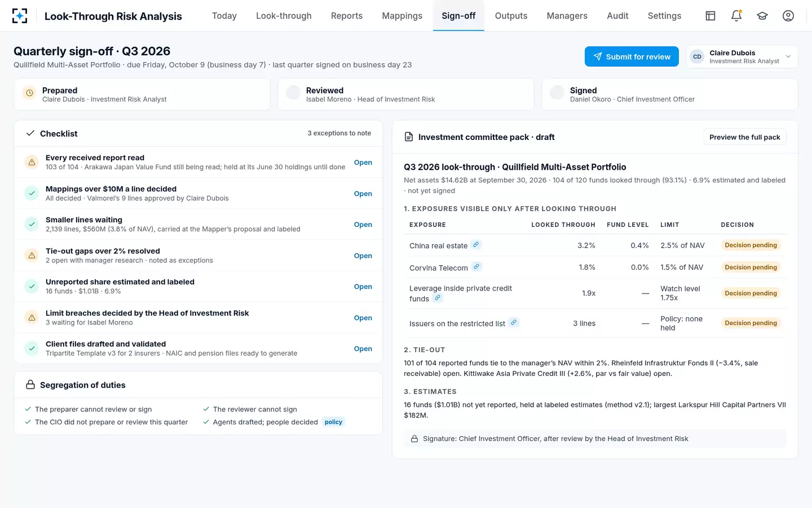Click warning icon for Tie-out gaps row

pos(32,255)
